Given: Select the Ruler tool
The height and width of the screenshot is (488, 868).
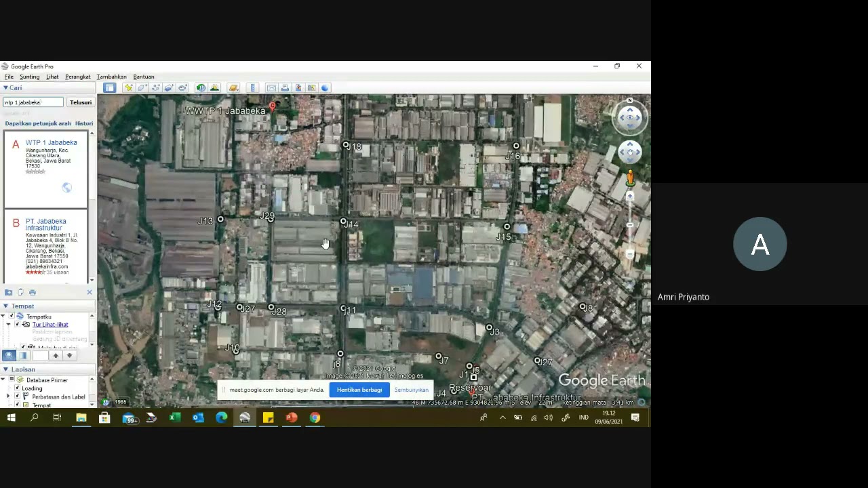Looking at the screenshot, I should coord(253,87).
